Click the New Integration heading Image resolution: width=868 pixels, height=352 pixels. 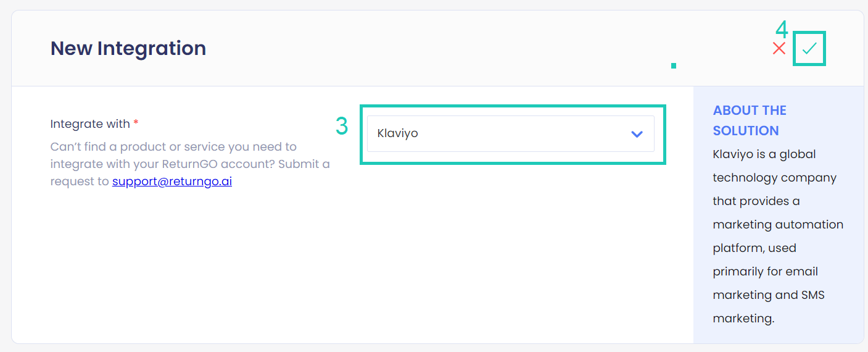pos(128,48)
